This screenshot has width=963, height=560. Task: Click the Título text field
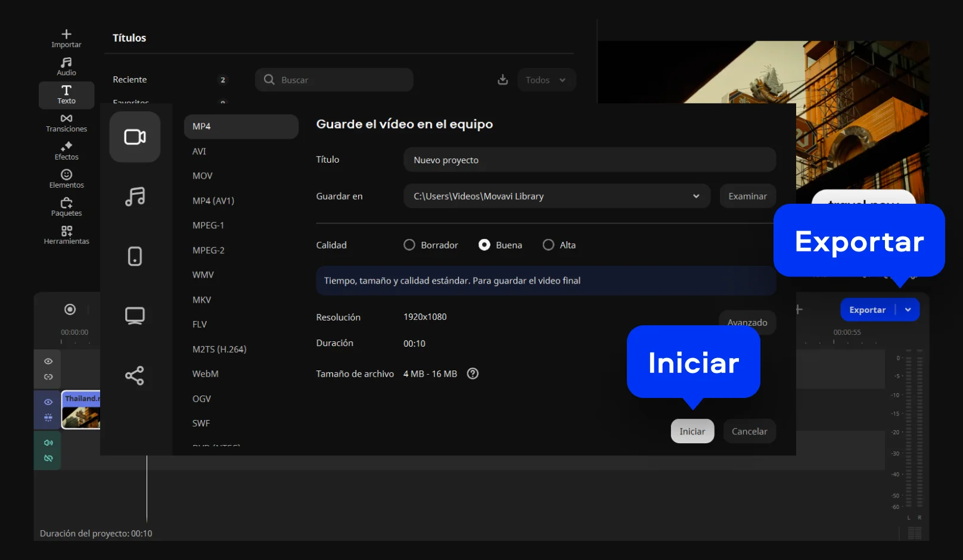point(589,160)
